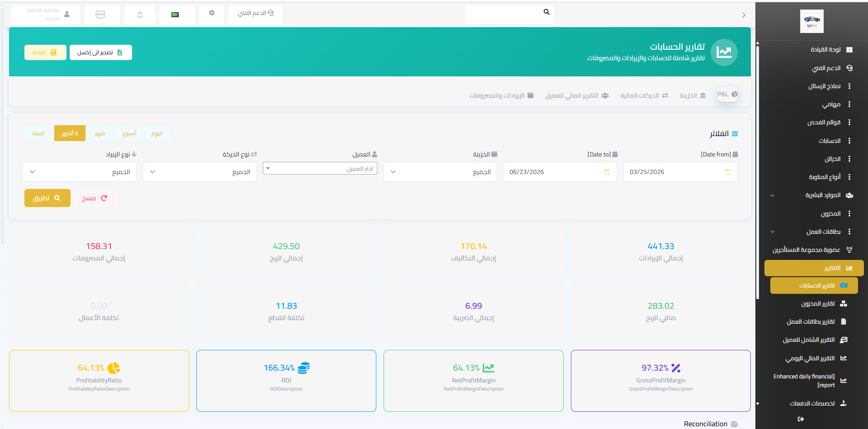The width and height of the screenshot is (868, 429).
Task: Click the logout icon at sidebar bottom
Action: [x=801, y=419]
